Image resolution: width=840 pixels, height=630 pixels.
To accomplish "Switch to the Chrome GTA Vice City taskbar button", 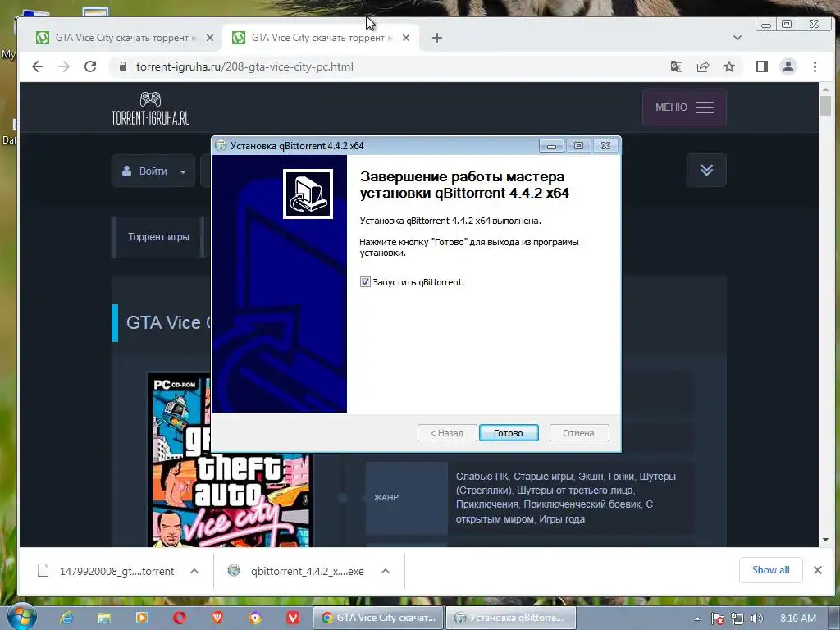I will tap(378, 618).
